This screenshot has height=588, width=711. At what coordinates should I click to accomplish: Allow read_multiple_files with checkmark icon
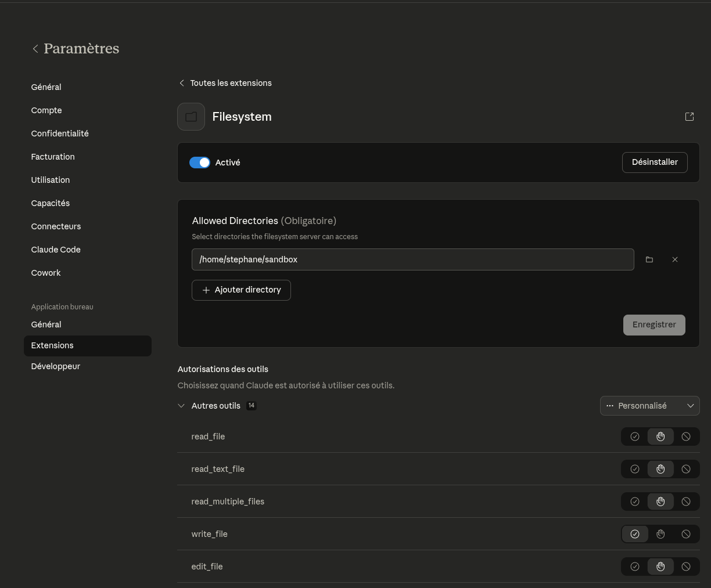coord(634,502)
